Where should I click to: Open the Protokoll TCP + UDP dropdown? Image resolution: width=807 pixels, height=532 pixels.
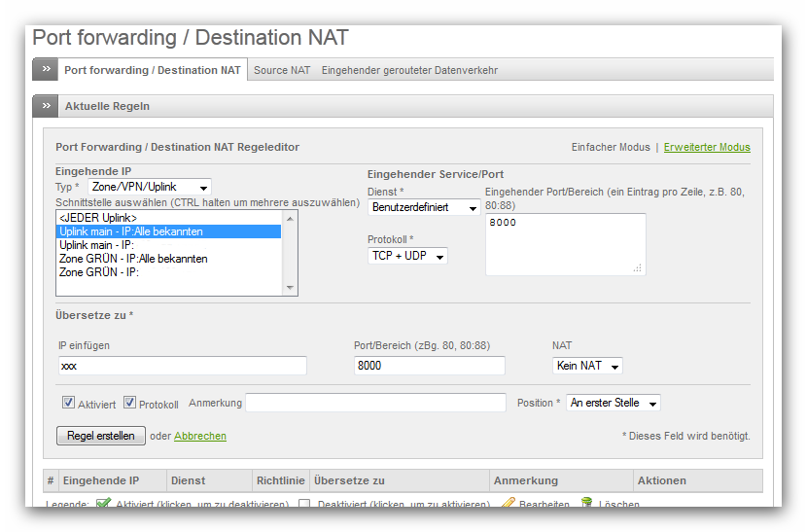407,256
